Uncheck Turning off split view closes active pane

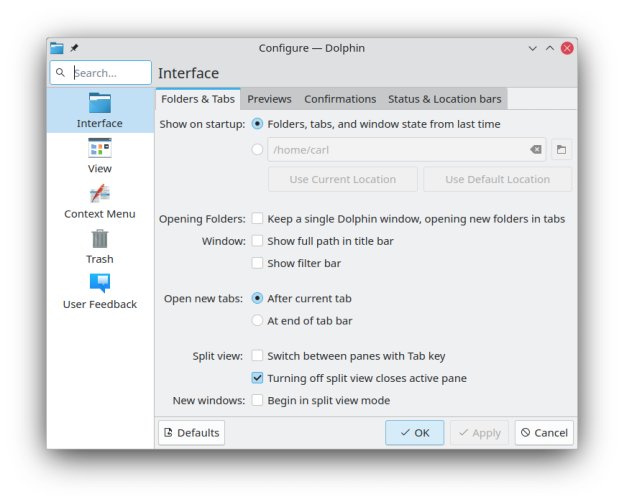tap(258, 378)
